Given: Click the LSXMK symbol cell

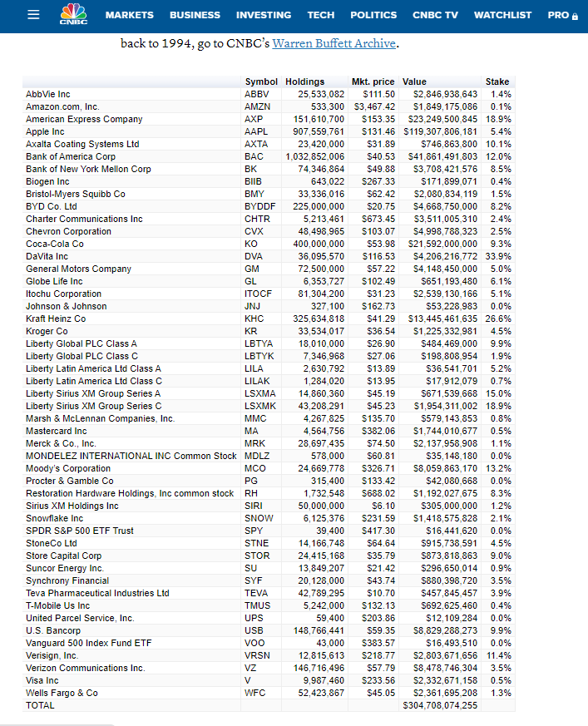Looking at the screenshot, I should pos(260,407).
